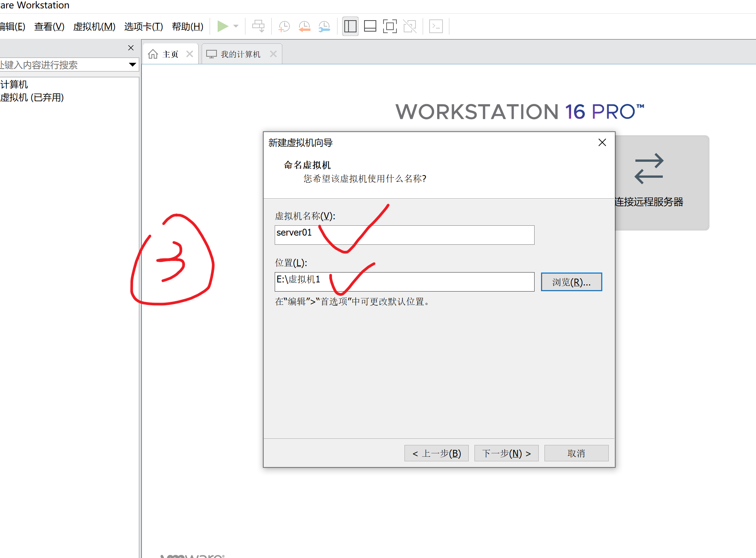The height and width of the screenshot is (558, 756).
Task: Switch to the 我的计算机 tab
Action: pos(241,54)
